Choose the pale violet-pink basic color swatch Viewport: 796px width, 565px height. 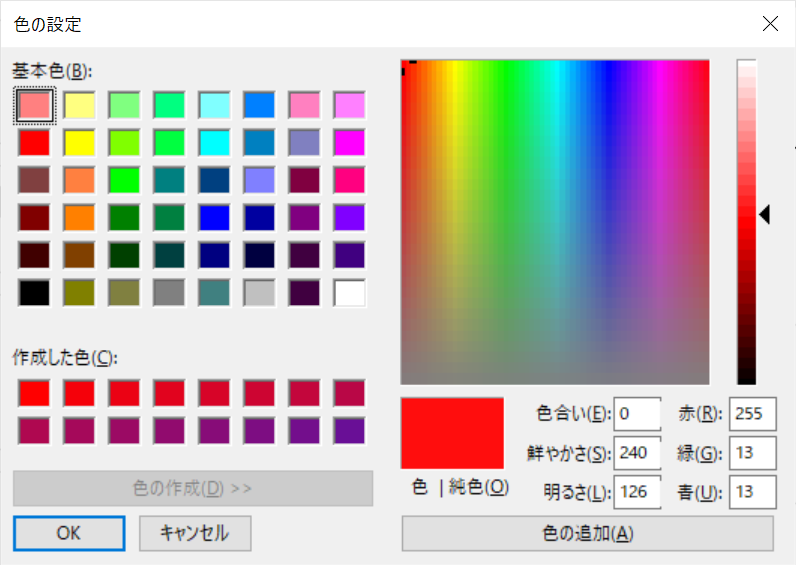point(349,105)
